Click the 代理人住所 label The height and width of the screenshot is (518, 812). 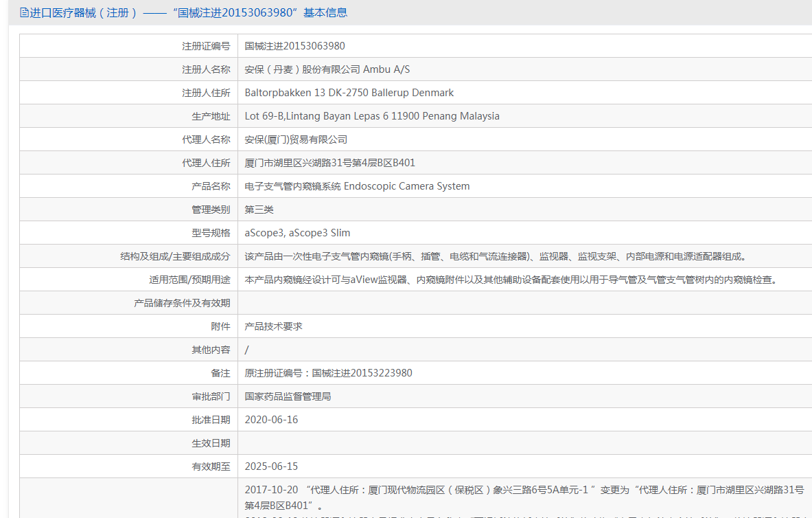pos(206,163)
